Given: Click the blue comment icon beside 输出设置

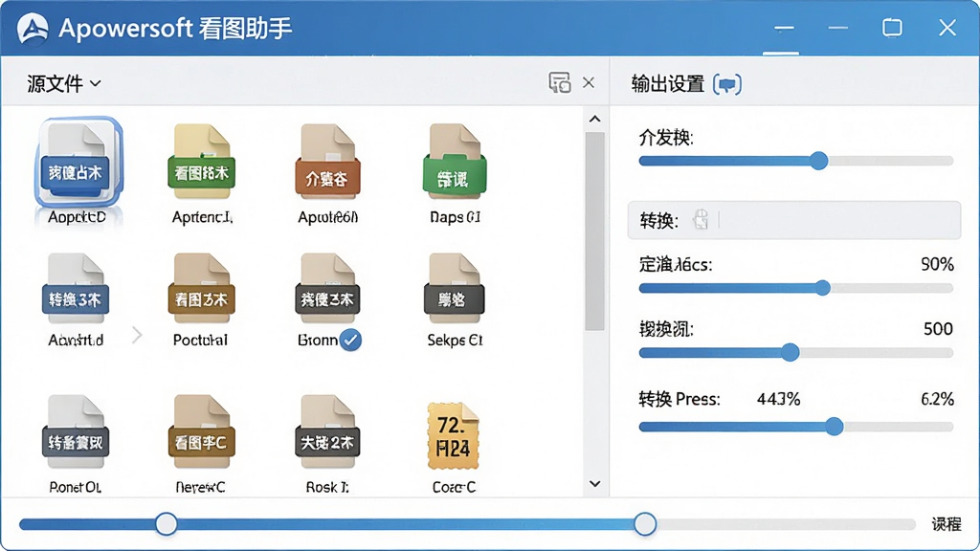Looking at the screenshot, I should (x=727, y=84).
